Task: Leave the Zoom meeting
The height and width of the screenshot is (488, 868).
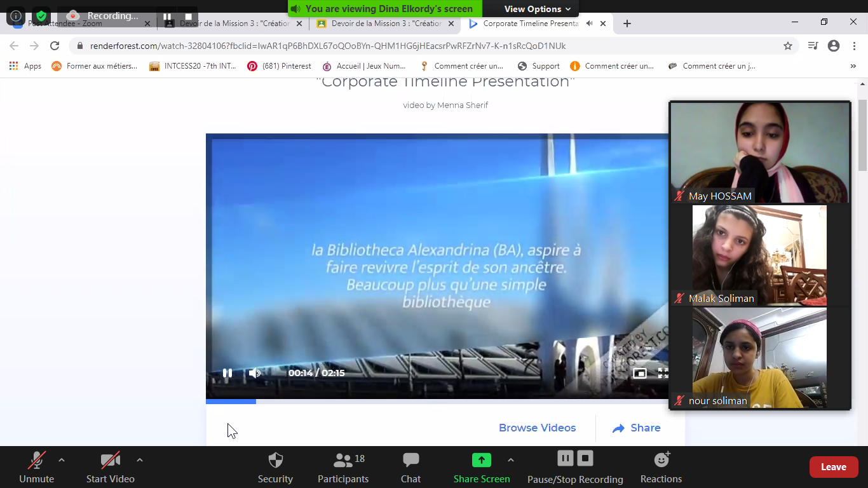Action: [x=833, y=467]
